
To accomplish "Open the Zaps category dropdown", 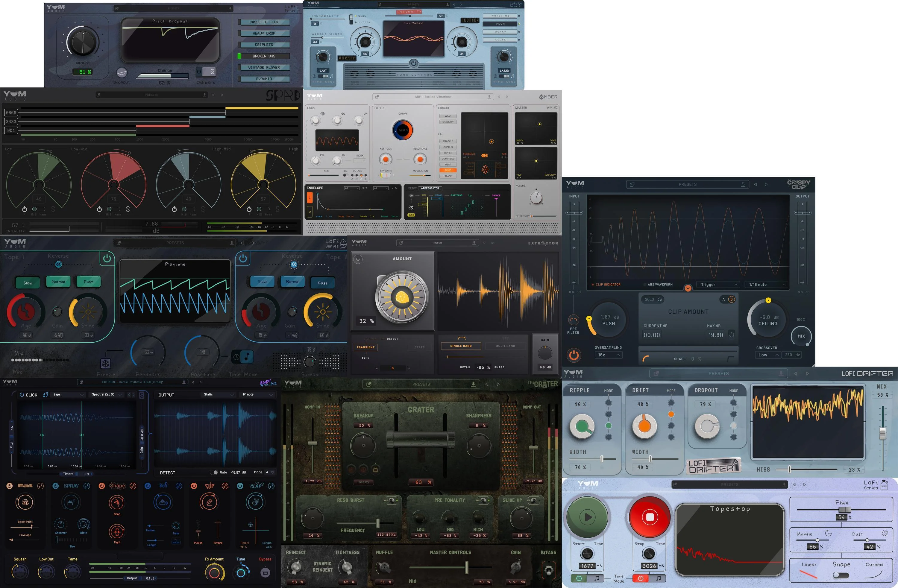I will point(68,394).
